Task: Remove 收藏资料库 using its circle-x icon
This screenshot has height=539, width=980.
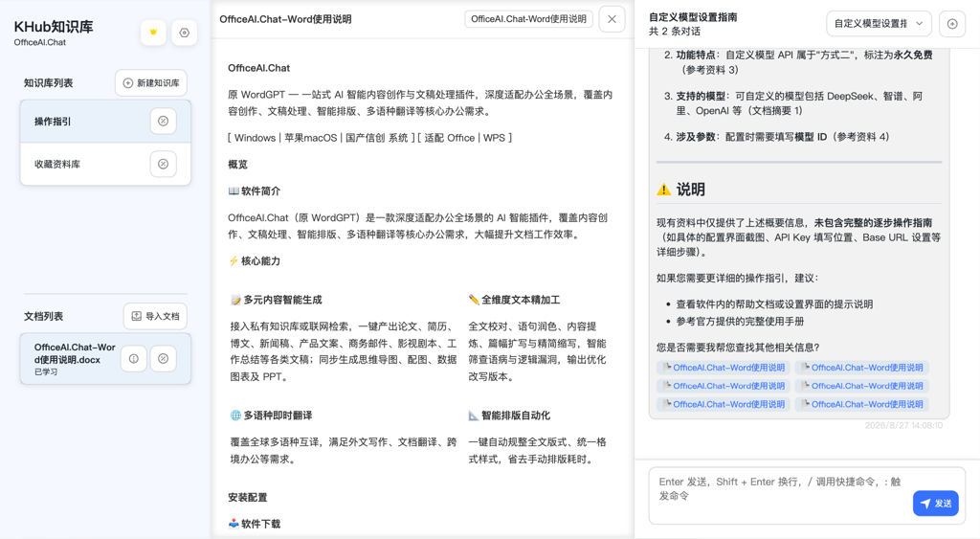Action: 163,164
